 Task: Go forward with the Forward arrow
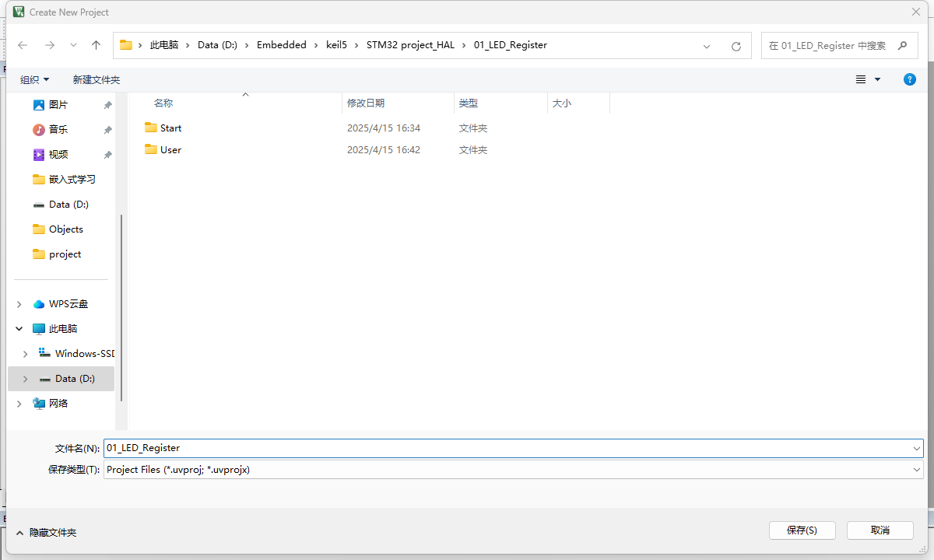50,45
